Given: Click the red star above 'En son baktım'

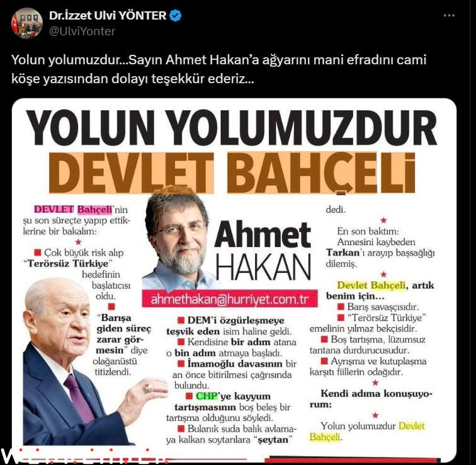Looking at the screenshot, I should 383,220.
